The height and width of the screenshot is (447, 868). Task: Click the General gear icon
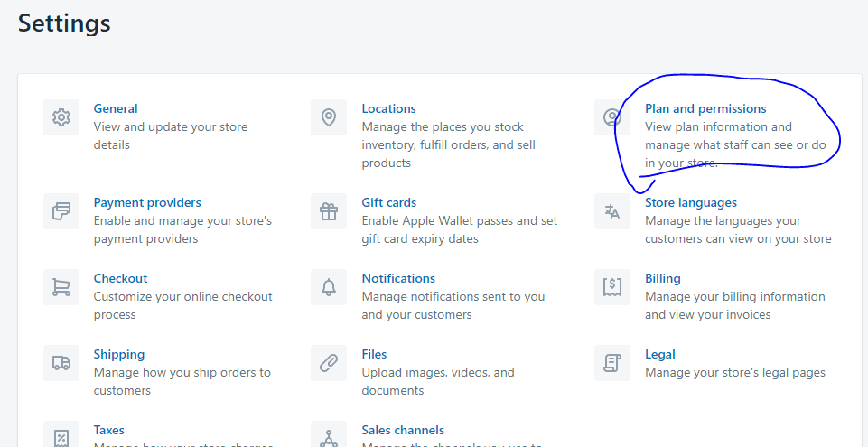[61, 117]
